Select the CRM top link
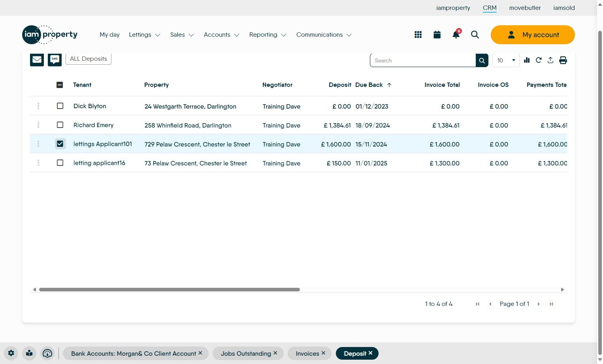The height and width of the screenshot is (364, 603). coord(490,8)
